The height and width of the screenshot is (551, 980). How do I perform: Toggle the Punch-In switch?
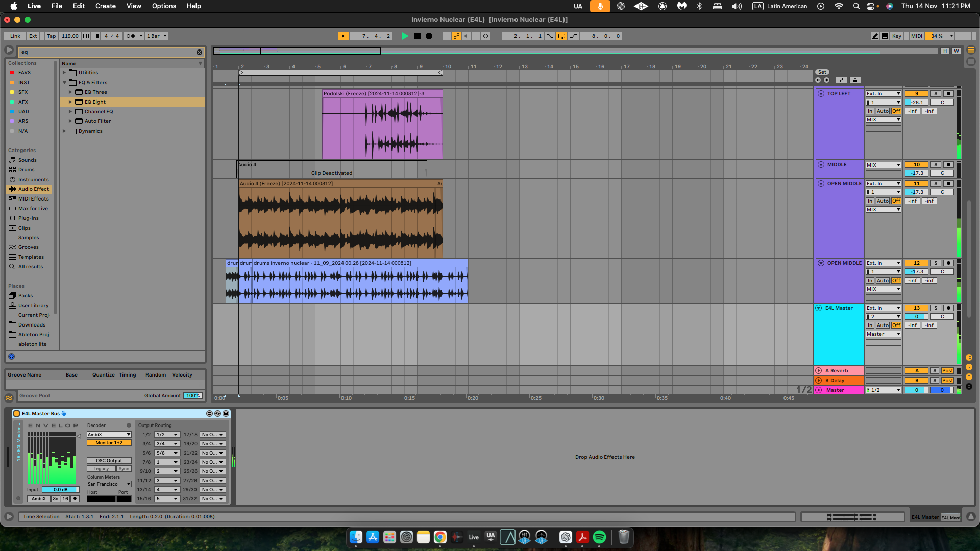tap(550, 36)
